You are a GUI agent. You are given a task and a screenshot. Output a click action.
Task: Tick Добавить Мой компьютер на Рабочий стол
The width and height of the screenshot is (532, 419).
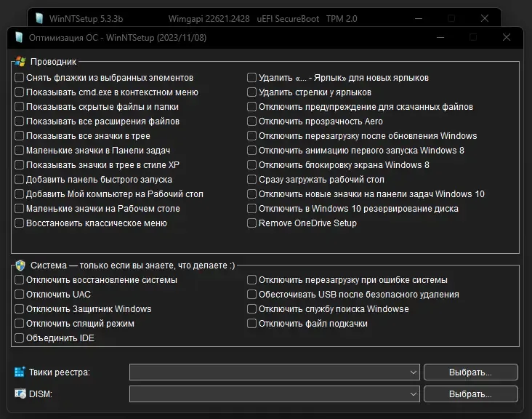[20, 194]
